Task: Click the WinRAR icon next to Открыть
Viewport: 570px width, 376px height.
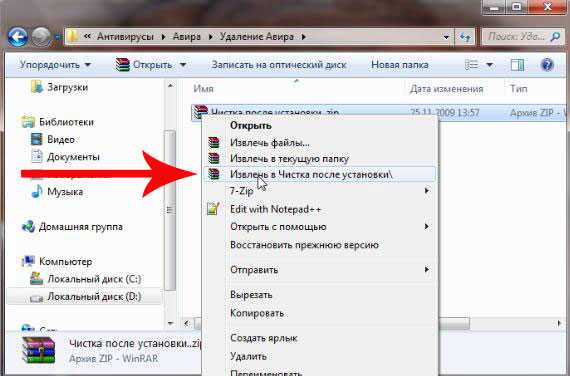Action: [x=123, y=65]
